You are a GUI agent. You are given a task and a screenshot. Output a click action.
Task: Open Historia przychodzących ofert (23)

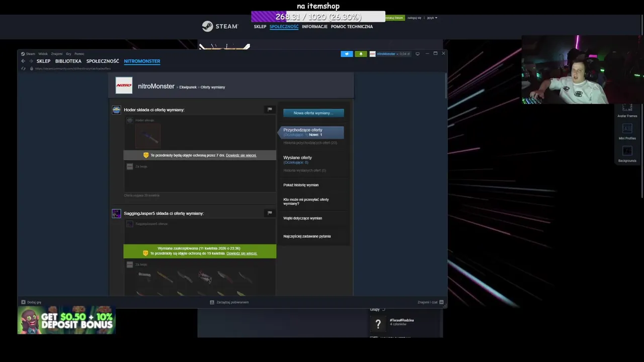point(310,143)
